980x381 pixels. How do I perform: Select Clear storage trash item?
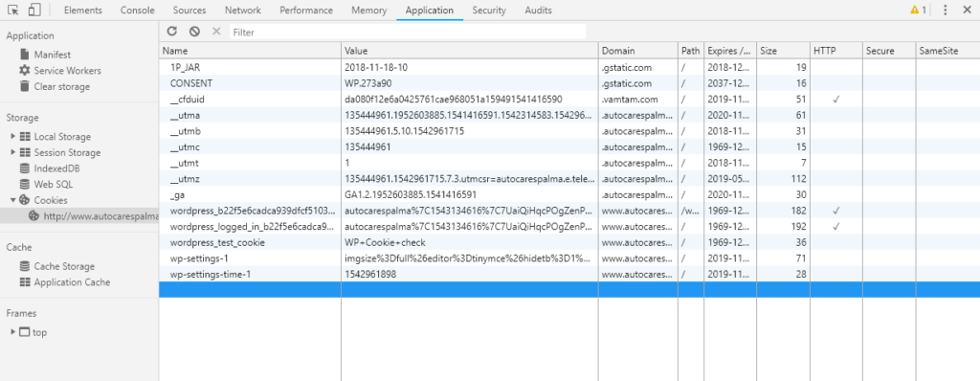click(55, 86)
